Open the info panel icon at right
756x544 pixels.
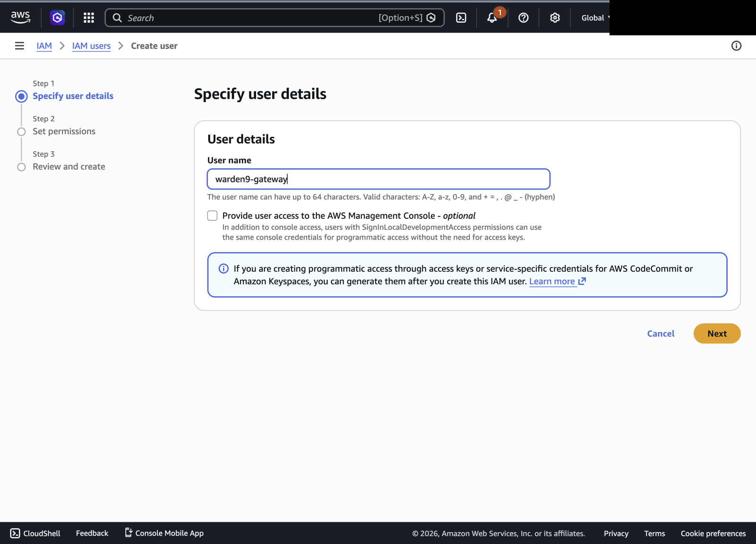[x=736, y=46]
